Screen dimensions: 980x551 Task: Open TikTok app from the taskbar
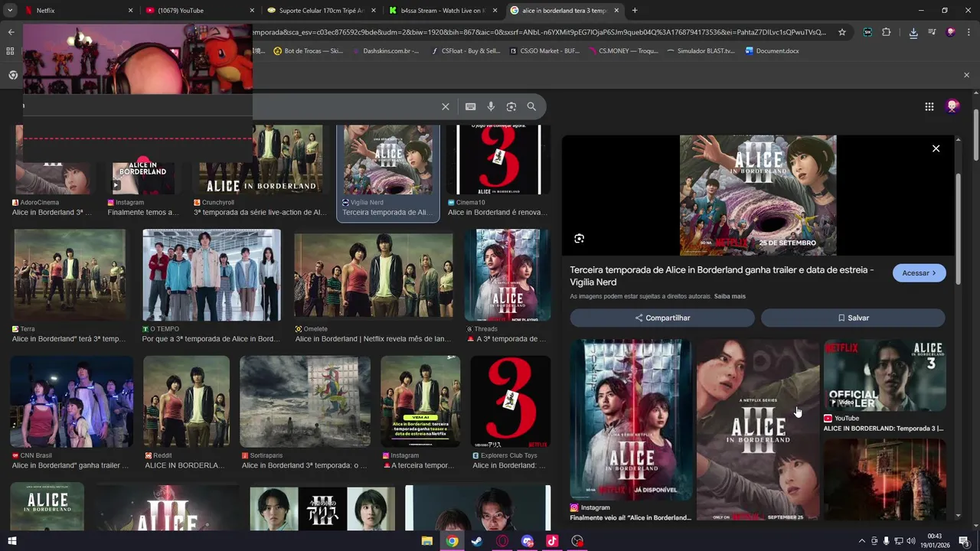552,541
